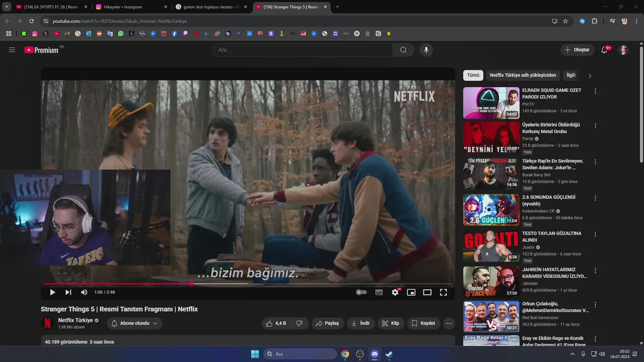Focus the YouTube Ara search field
The height and width of the screenshot is (362, 644).
pos(303,50)
